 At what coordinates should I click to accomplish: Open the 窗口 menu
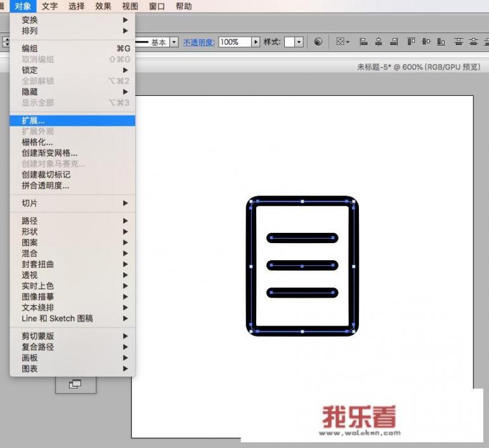(x=157, y=6)
